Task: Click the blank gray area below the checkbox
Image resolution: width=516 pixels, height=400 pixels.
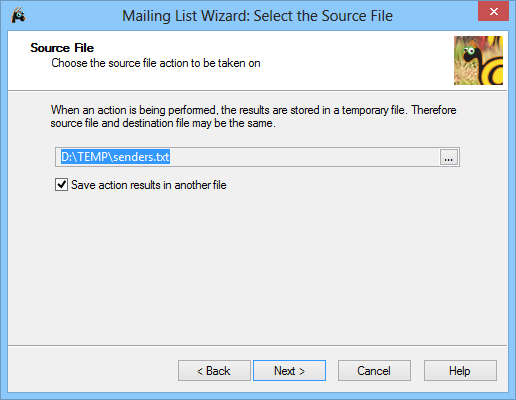Action: [257, 267]
